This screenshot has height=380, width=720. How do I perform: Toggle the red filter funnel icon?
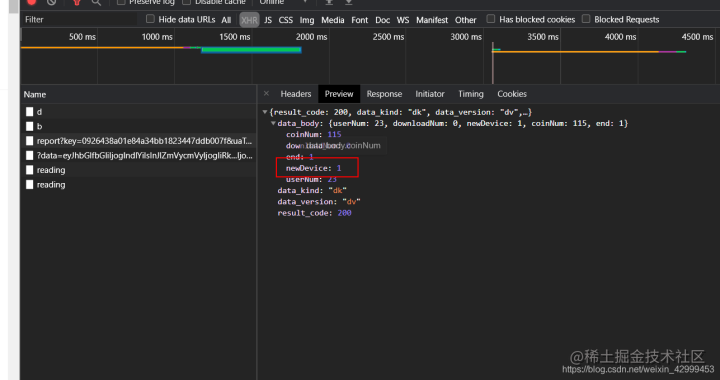point(77,2)
